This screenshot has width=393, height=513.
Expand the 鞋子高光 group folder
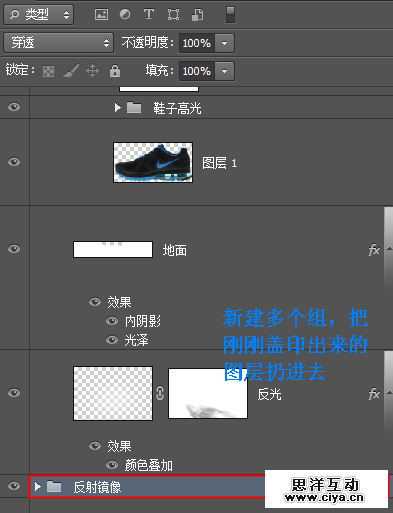click(117, 108)
